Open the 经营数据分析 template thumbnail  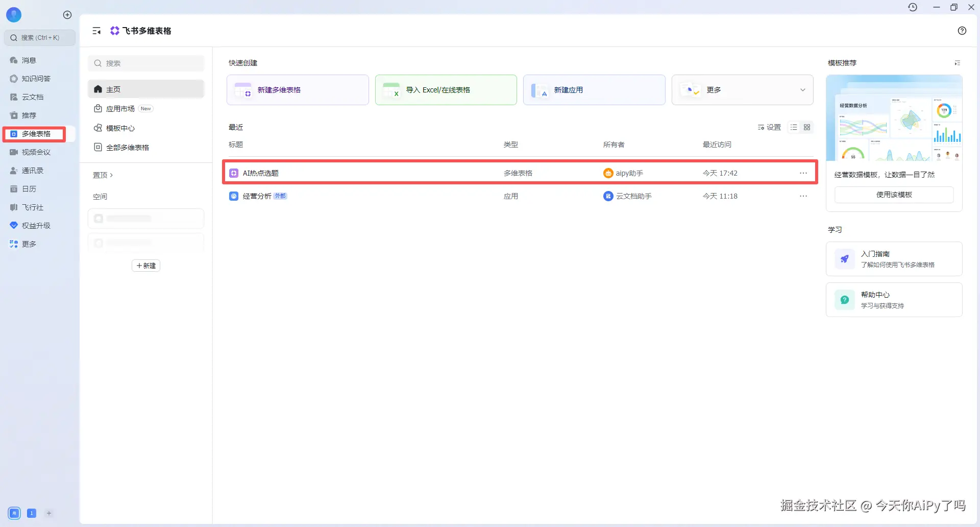pyautogui.click(x=894, y=118)
